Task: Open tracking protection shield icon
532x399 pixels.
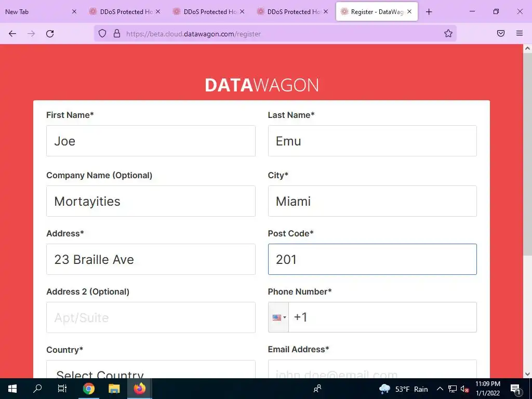Action: [x=102, y=34]
